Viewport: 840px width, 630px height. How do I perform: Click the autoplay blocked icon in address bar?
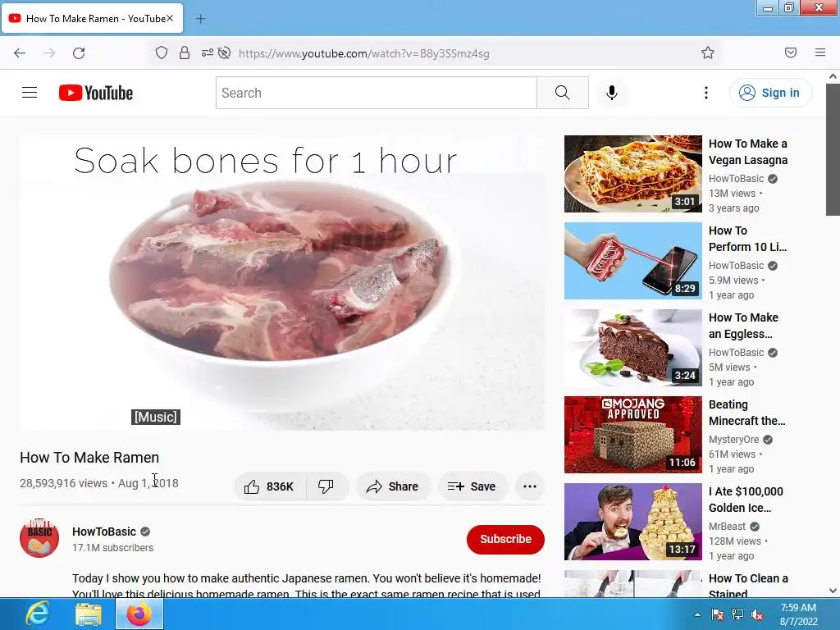pyautogui.click(x=225, y=52)
